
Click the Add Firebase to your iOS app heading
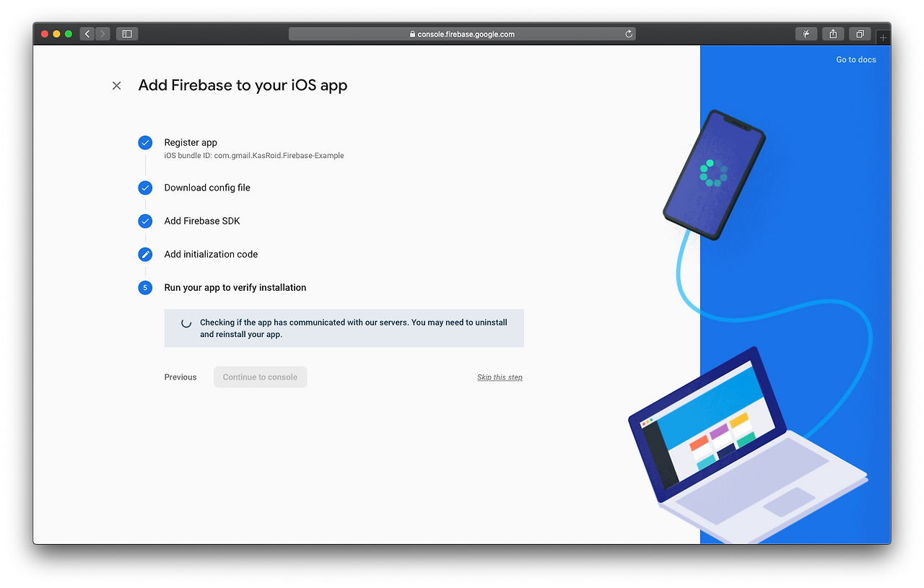[x=243, y=85]
